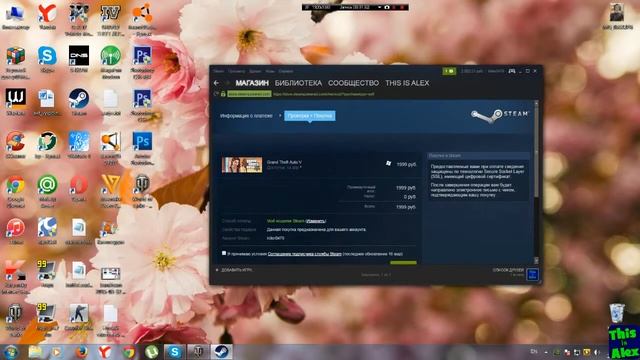Click the Steam wallet balance text
The height and width of the screenshot is (360, 640).
(x=471, y=71)
